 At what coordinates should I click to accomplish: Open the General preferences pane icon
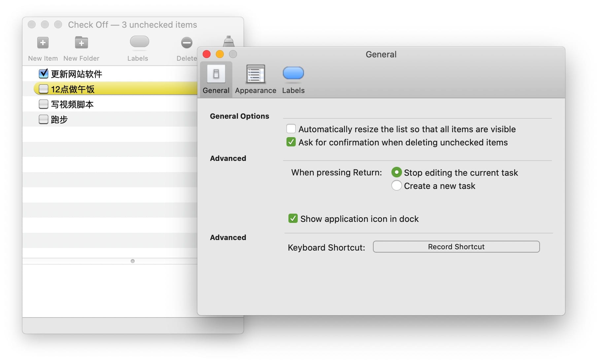(216, 74)
